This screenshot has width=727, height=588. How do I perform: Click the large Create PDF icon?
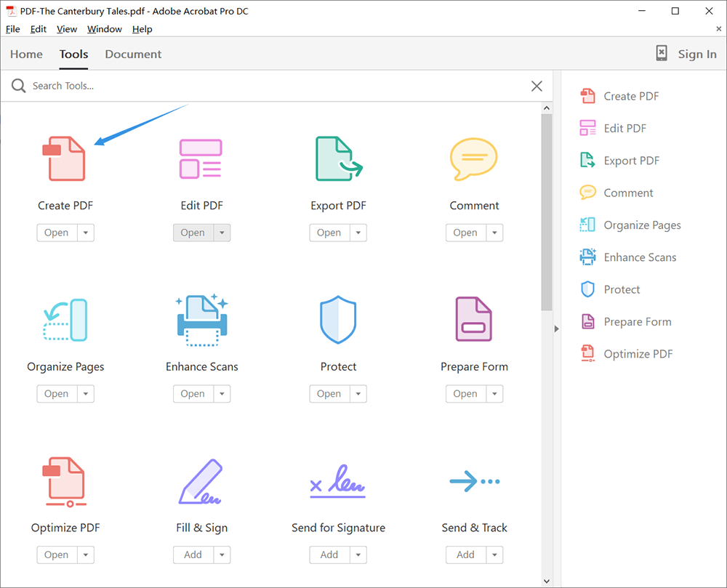pyautogui.click(x=65, y=158)
